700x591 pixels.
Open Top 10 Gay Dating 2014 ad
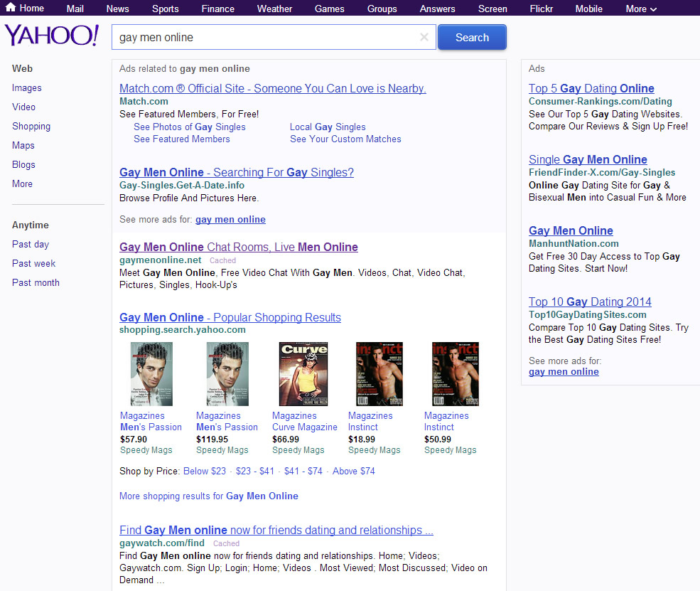[x=589, y=302]
